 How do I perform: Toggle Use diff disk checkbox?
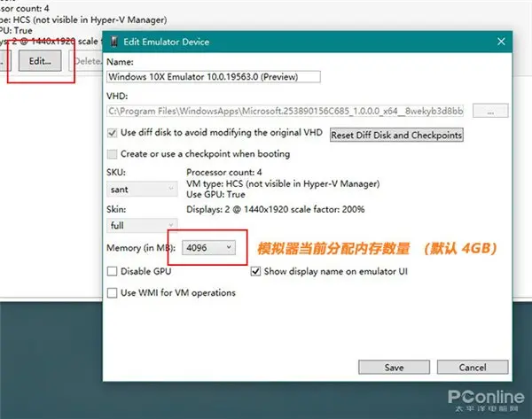[x=113, y=133]
